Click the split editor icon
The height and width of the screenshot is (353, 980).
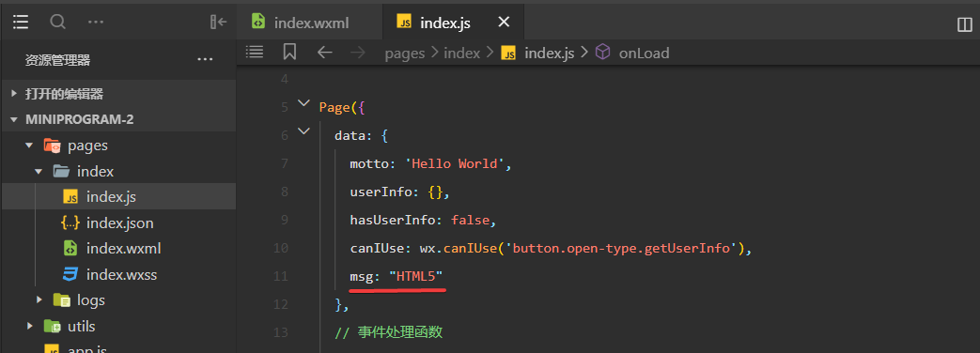click(x=965, y=24)
